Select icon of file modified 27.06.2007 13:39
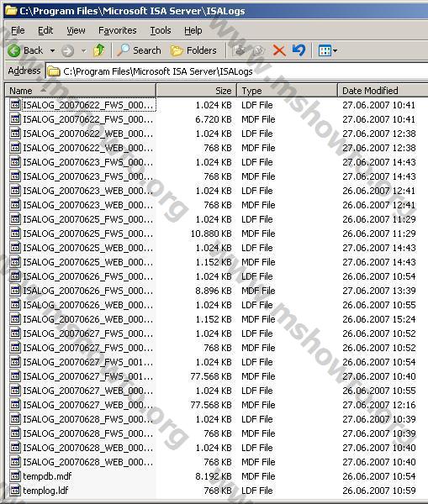The image size is (428, 504). (15, 291)
